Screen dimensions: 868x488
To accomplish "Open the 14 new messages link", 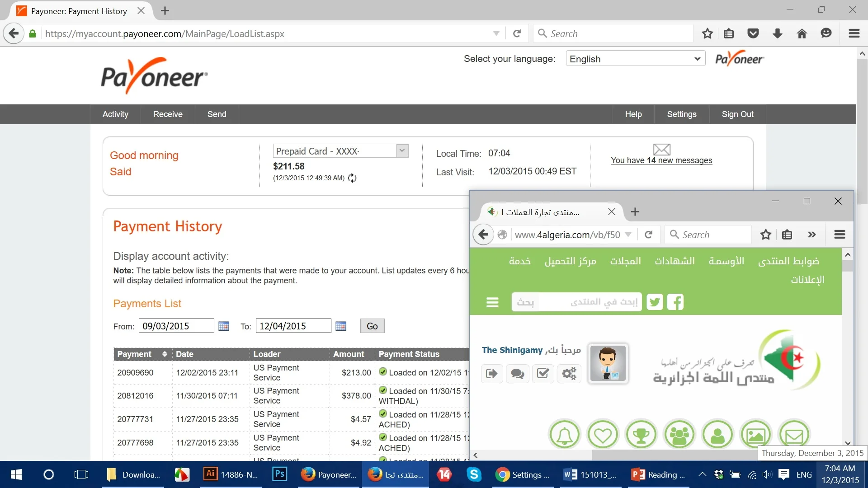I will pos(661,160).
